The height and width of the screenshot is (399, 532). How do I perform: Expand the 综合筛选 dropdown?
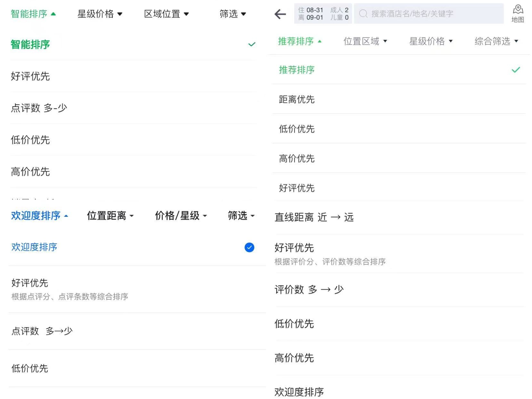click(x=496, y=41)
